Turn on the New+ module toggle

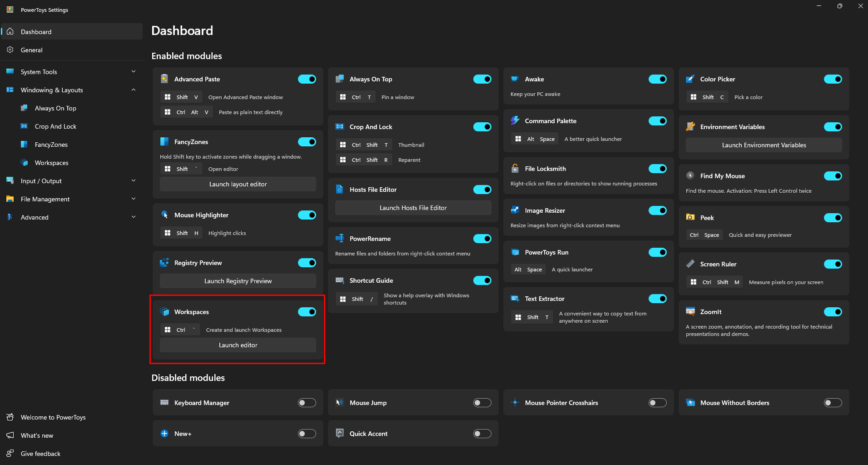[x=307, y=434]
